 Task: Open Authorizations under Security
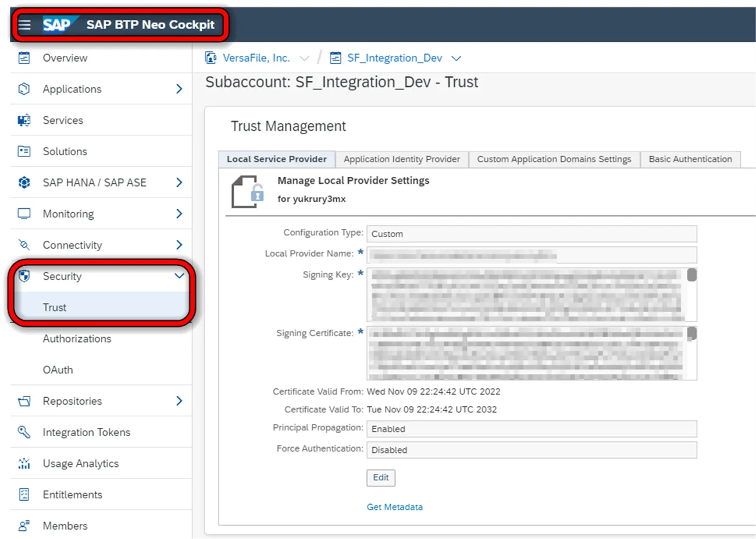click(77, 338)
